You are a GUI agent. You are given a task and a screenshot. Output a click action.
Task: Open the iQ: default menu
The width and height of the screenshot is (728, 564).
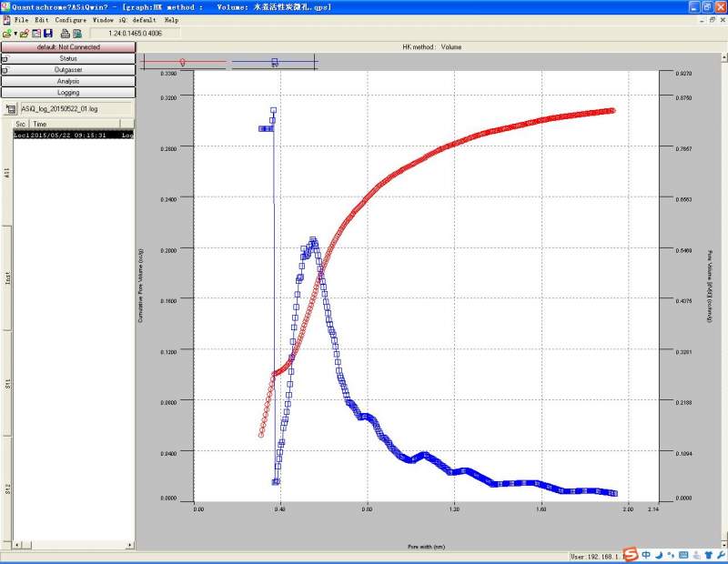click(x=137, y=20)
